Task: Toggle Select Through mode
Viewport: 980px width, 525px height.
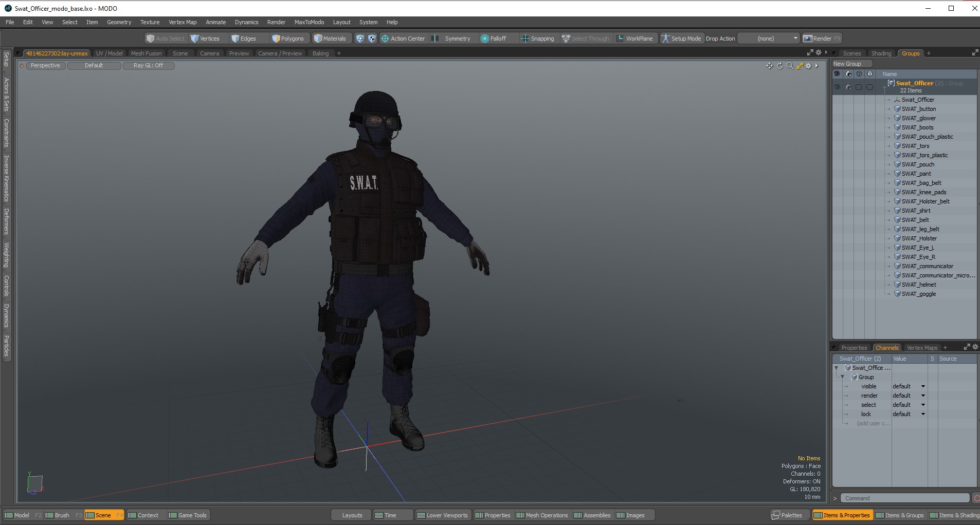Action: [585, 39]
